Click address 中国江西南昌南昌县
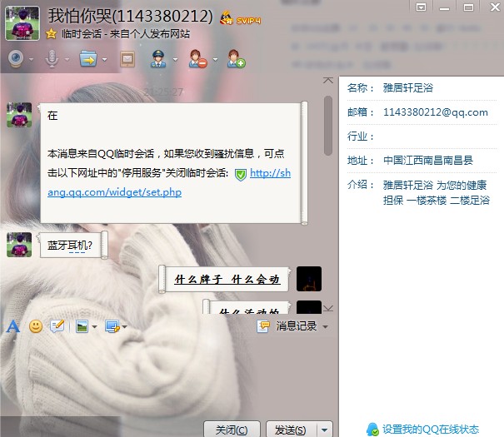Screen dimensions: 504x437 click(428, 160)
